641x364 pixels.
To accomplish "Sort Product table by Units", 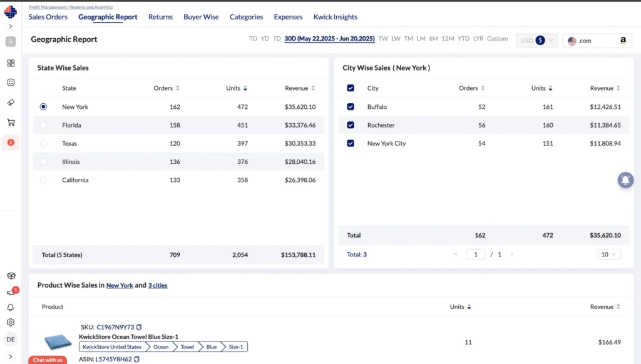I will coord(469,307).
